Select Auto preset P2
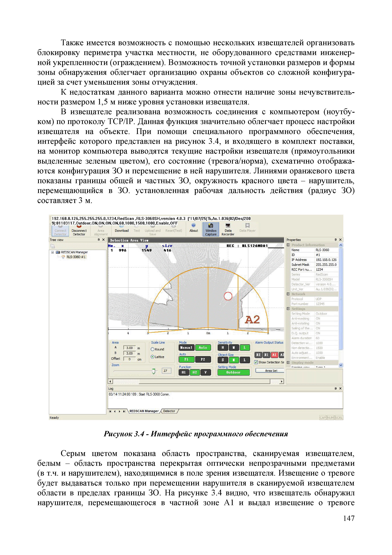Image resolution: width=392 pixels, height=555 pixels. 203,360
